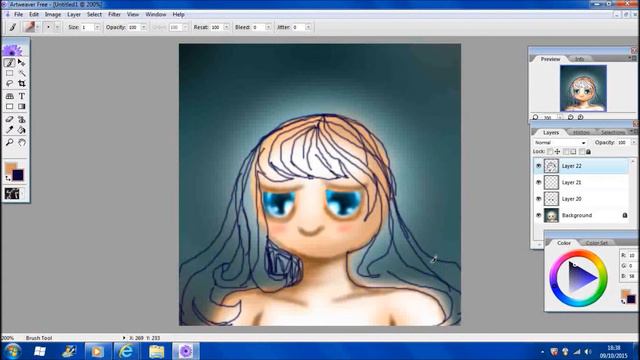Toggle visibility of Layer 21

[538, 182]
